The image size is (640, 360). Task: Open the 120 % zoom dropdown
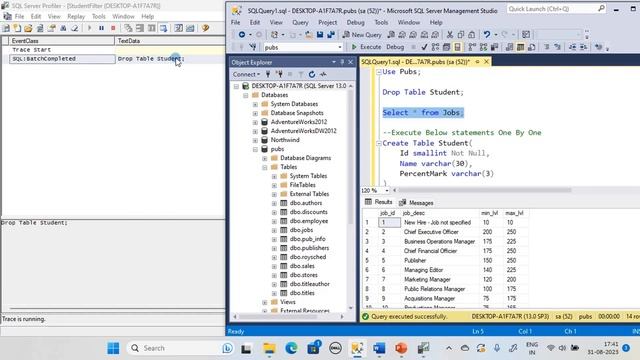point(387,190)
